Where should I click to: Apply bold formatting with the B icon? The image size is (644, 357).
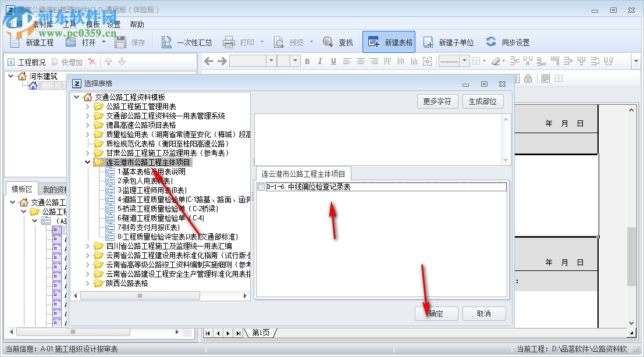coord(307,60)
